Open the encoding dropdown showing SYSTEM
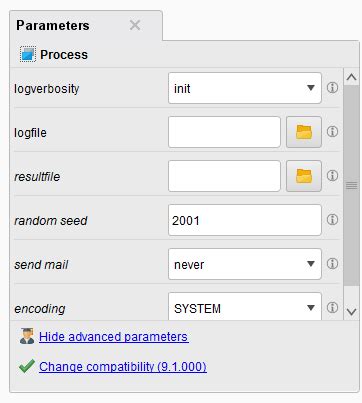This screenshot has width=362, height=403. (x=245, y=306)
